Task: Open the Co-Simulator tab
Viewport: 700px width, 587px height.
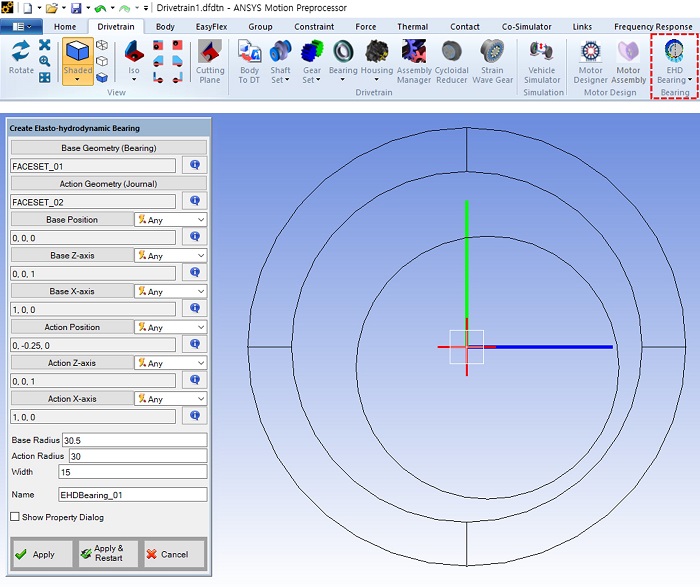Action: coord(526,27)
